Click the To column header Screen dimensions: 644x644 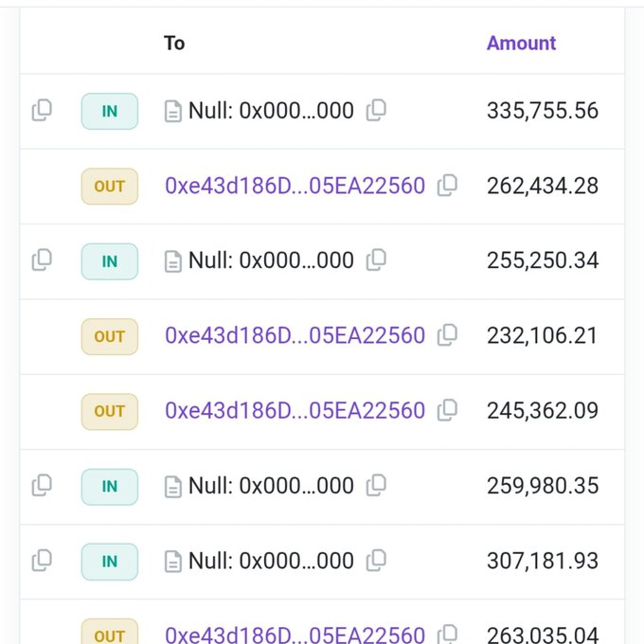pyautogui.click(x=174, y=44)
